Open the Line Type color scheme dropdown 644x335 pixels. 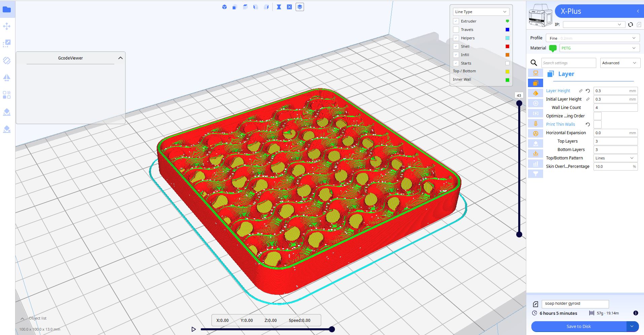point(481,12)
